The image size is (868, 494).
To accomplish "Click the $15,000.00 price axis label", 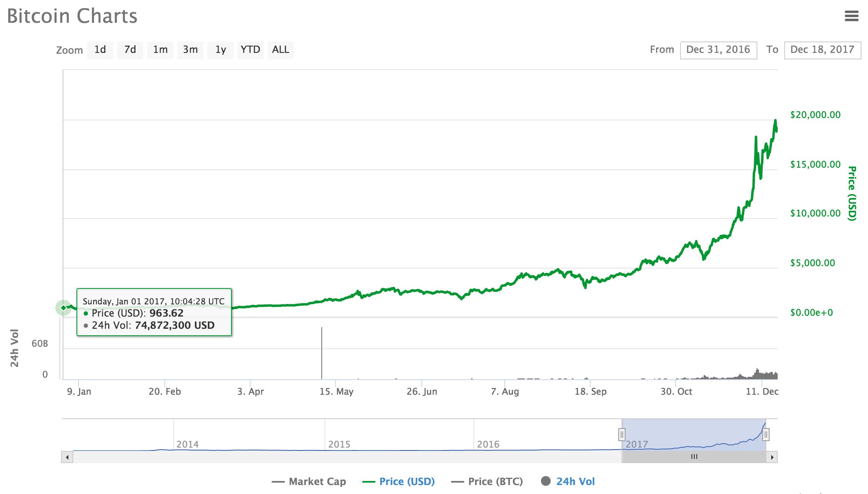I will [x=815, y=164].
